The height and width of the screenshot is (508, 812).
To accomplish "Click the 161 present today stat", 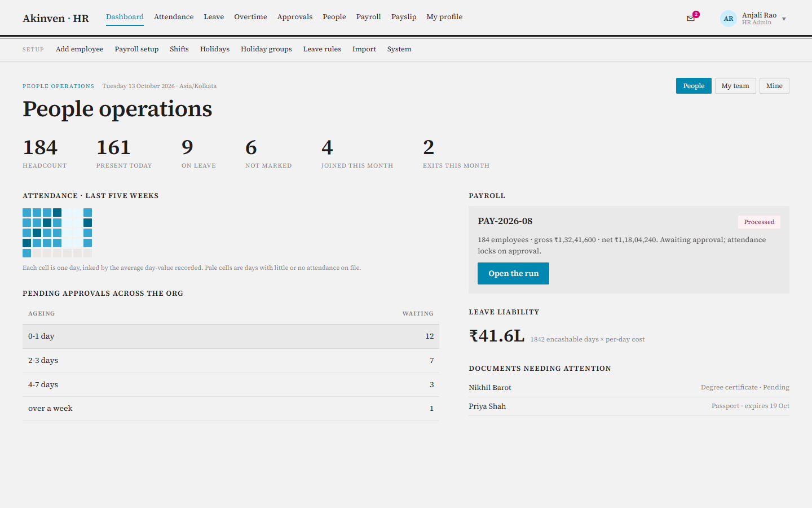I will [x=124, y=153].
